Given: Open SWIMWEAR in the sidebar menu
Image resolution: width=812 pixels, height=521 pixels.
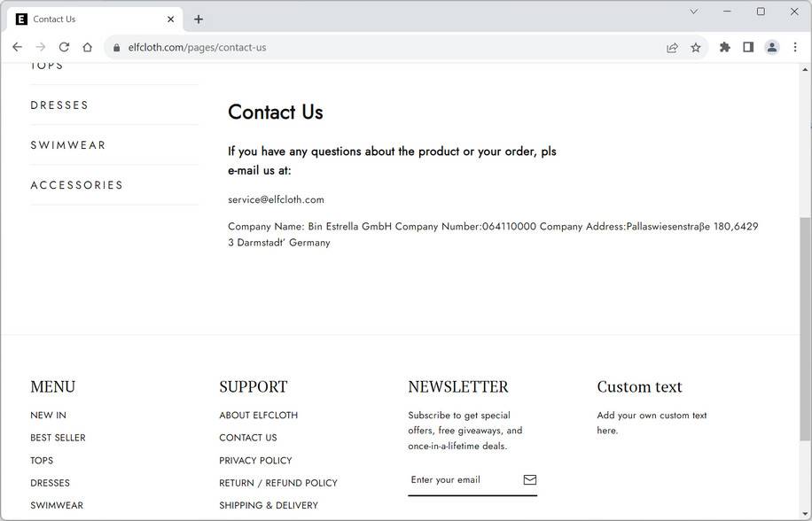Looking at the screenshot, I should coord(68,145).
